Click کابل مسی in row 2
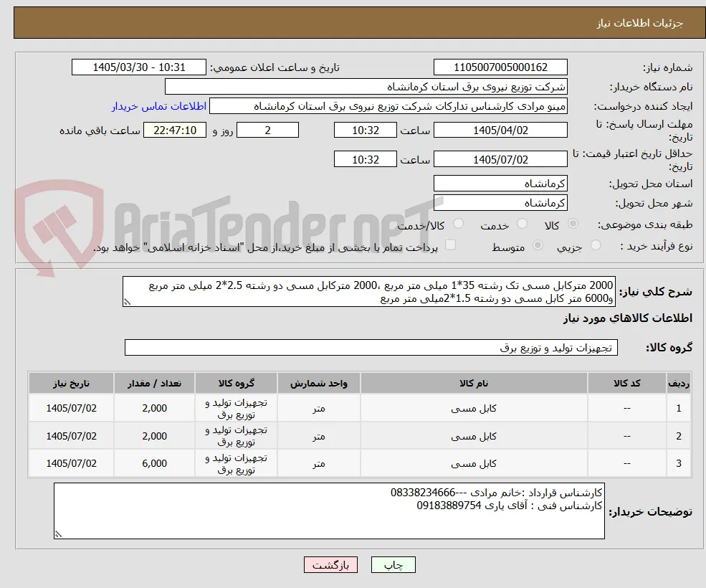 pyautogui.click(x=474, y=436)
